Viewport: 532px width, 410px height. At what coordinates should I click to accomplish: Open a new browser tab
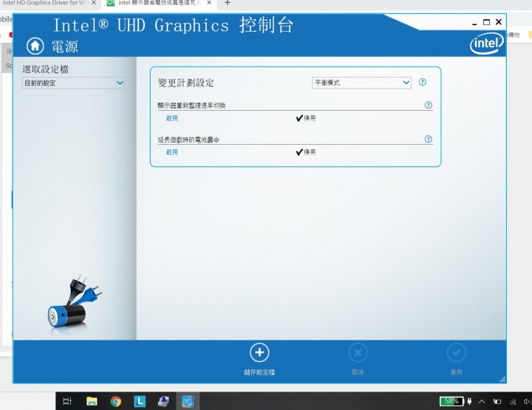[x=228, y=3]
